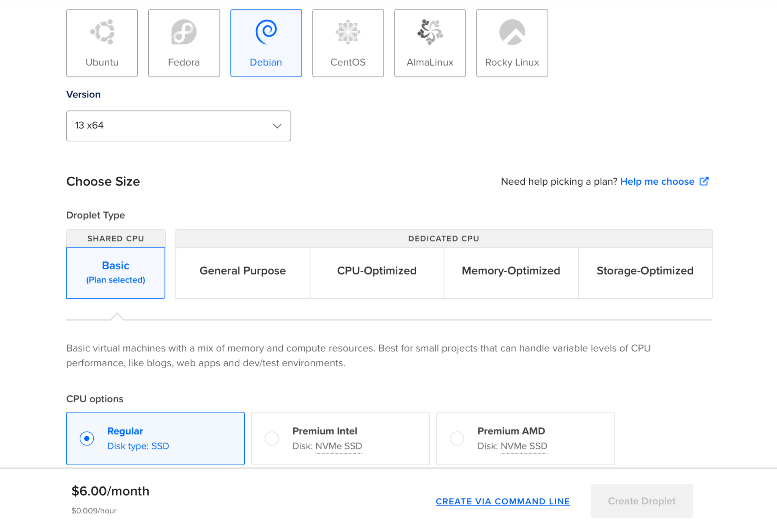Click the Version label
Screen dimensions: 777x532
pos(83,94)
